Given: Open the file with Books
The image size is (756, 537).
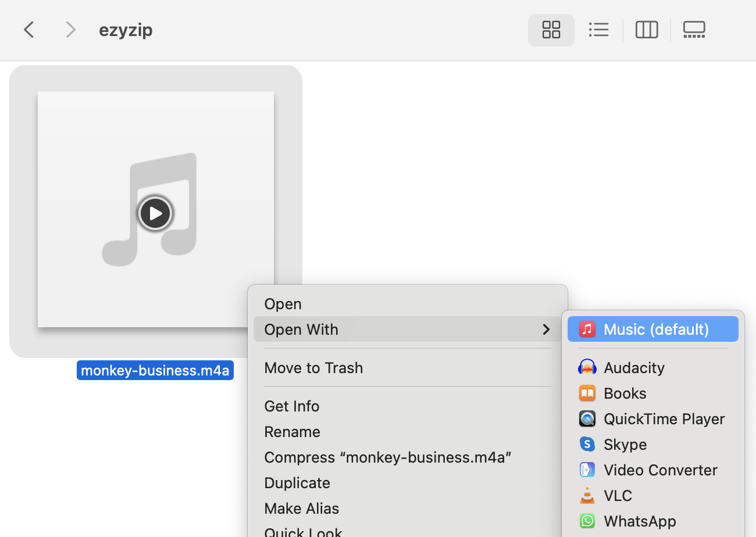Looking at the screenshot, I should coord(625,393).
